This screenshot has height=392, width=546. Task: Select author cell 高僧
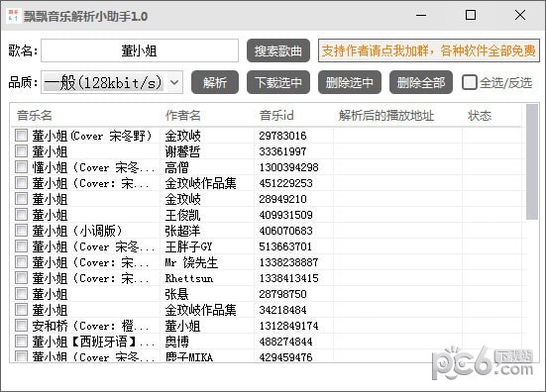click(x=176, y=167)
